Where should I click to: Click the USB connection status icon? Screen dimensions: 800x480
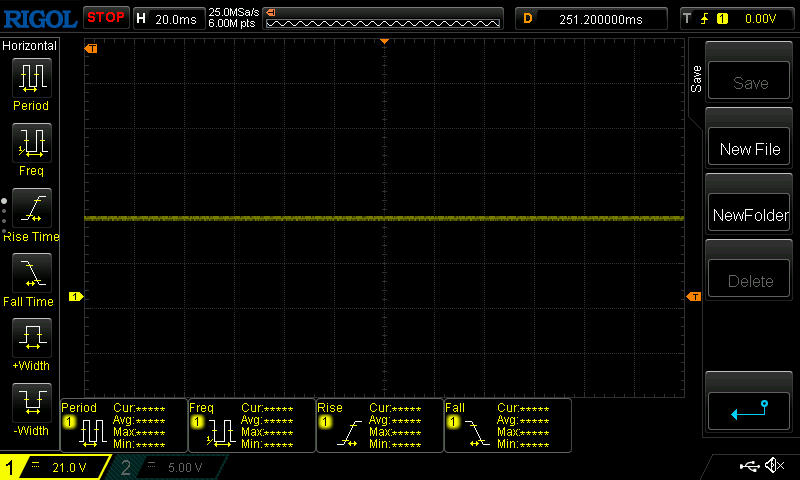[x=748, y=466]
